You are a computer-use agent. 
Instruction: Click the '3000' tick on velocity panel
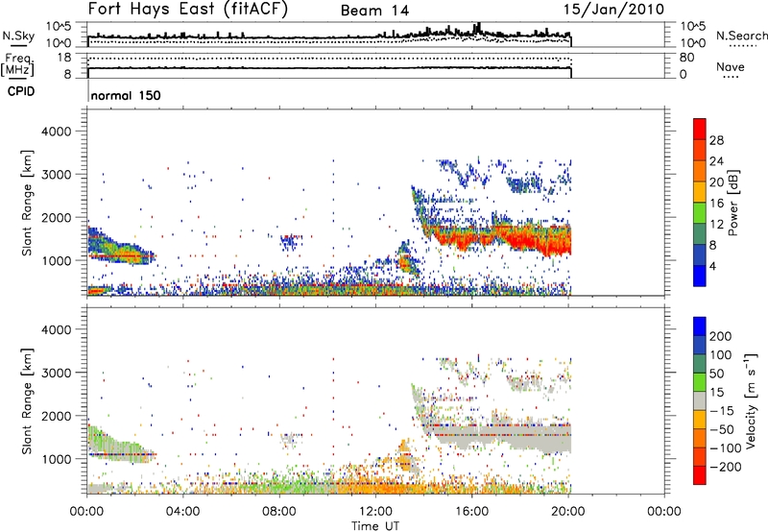(56, 373)
